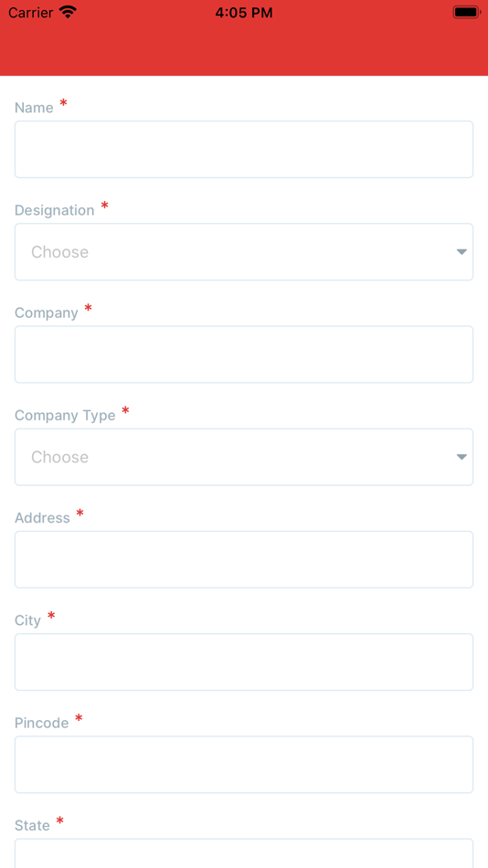The image size is (488, 868).
Task: Click the Name field label
Action: (34, 108)
